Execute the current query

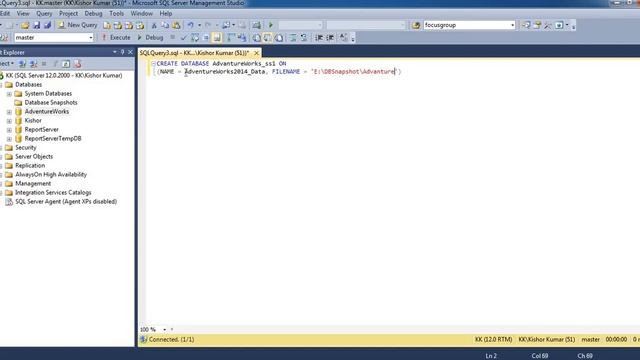tap(116, 38)
